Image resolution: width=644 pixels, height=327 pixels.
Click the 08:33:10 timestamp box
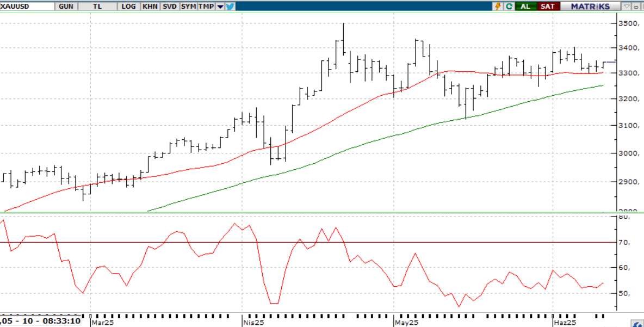pos(40,321)
